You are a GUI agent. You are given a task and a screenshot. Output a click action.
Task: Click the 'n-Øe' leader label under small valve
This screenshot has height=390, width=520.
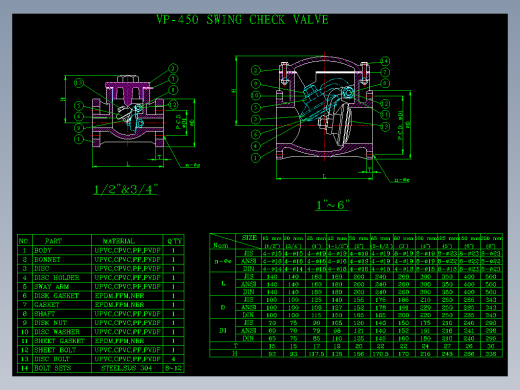click(192, 165)
